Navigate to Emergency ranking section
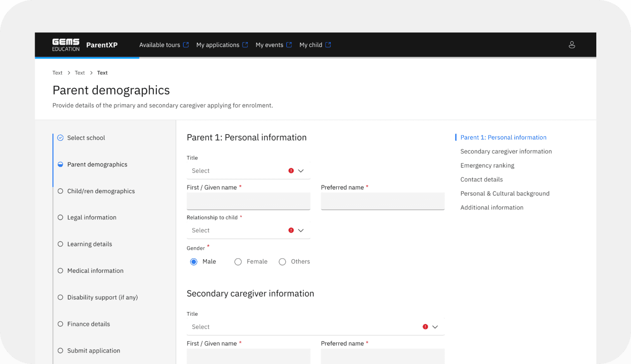The height and width of the screenshot is (364, 631). 487,165
